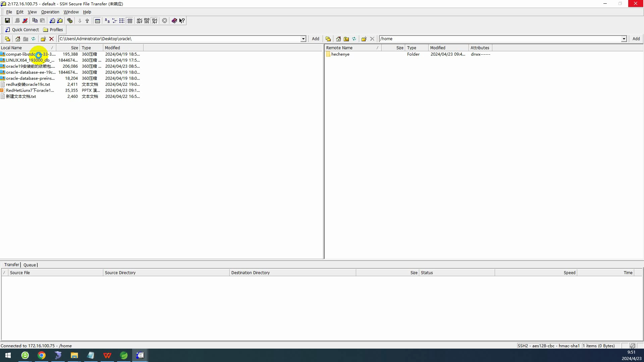Click the Upload up-arrow toolbar icon
Image resolution: width=644 pixels, height=362 pixels.
coord(87,21)
